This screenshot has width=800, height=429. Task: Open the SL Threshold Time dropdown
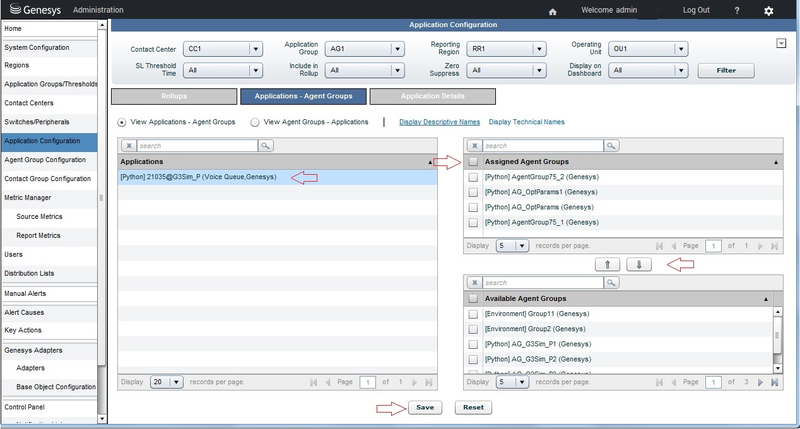click(223, 70)
